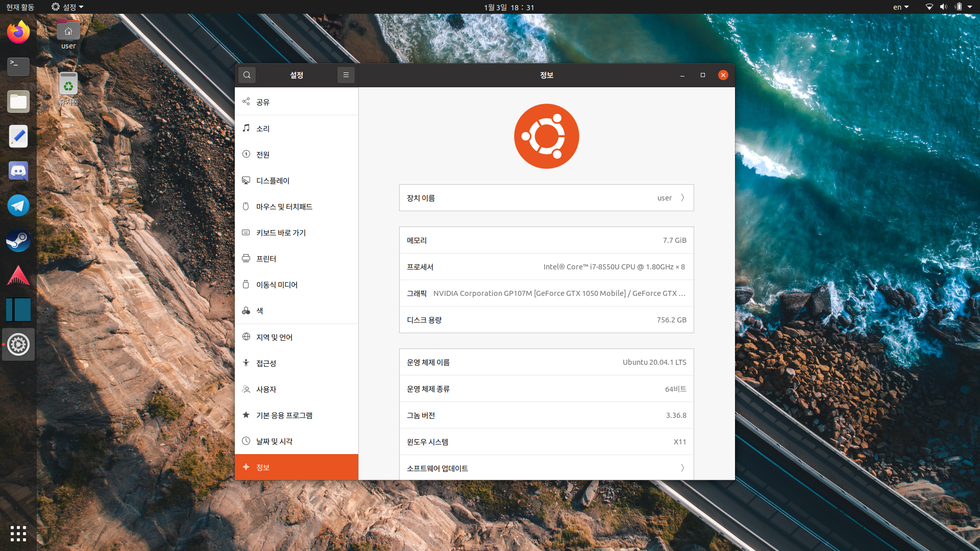
Task: Show applications grid at dock bottom
Action: [18, 533]
